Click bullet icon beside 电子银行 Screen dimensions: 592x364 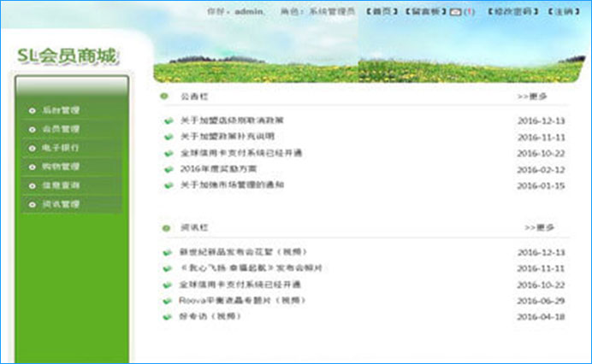click(x=33, y=148)
